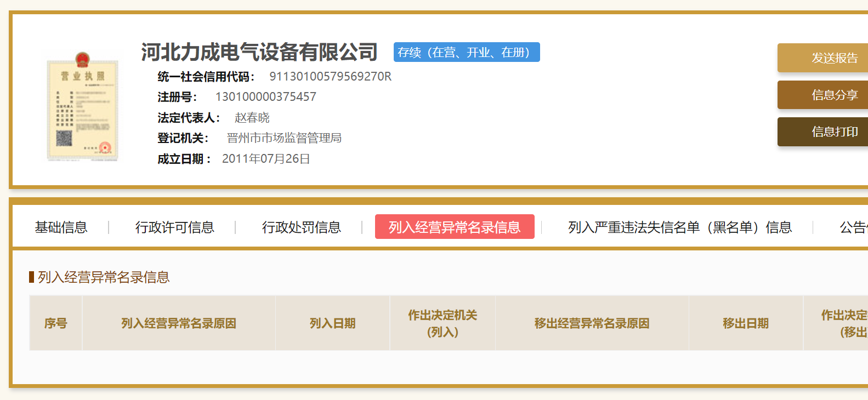
Task: Open the 列入严重违法失信名单（黑名单）信息 tab
Action: [x=680, y=227]
